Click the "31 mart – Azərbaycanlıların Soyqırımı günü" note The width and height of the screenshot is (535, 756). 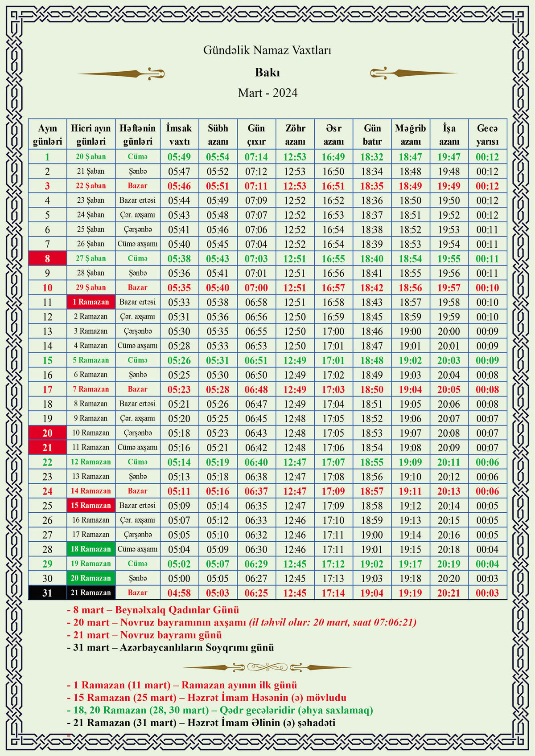(x=170, y=647)
